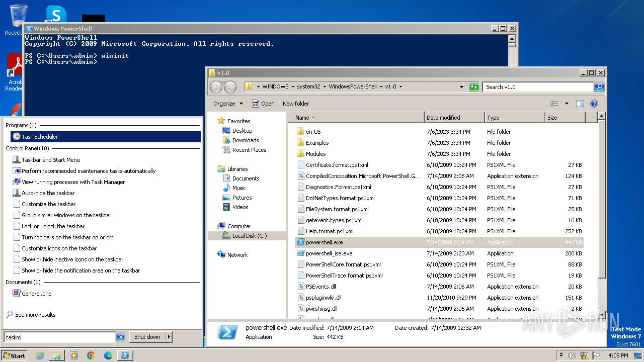Screen dimensions: 644x362
Task: Select Documents library
Action: click(246, 178)
